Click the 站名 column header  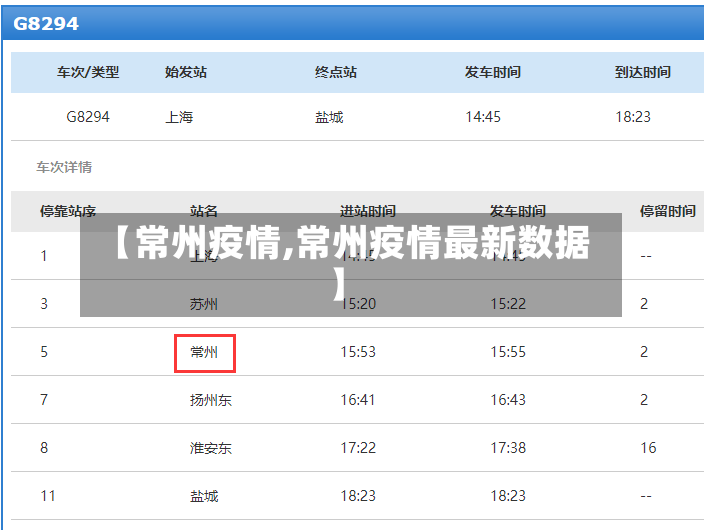[204, 210]
